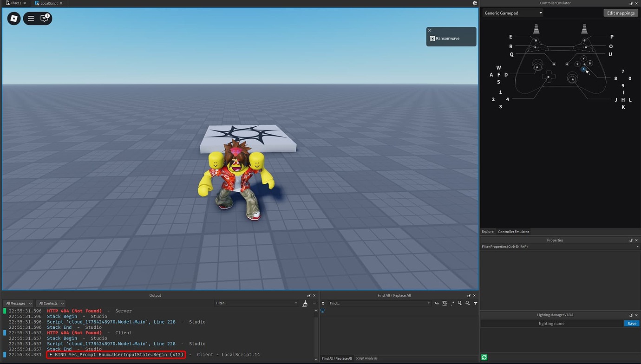This screenshot has height=364, width=641.
Task: Click the Save button in Lighting Manager
Action: [x=631, y=323]
